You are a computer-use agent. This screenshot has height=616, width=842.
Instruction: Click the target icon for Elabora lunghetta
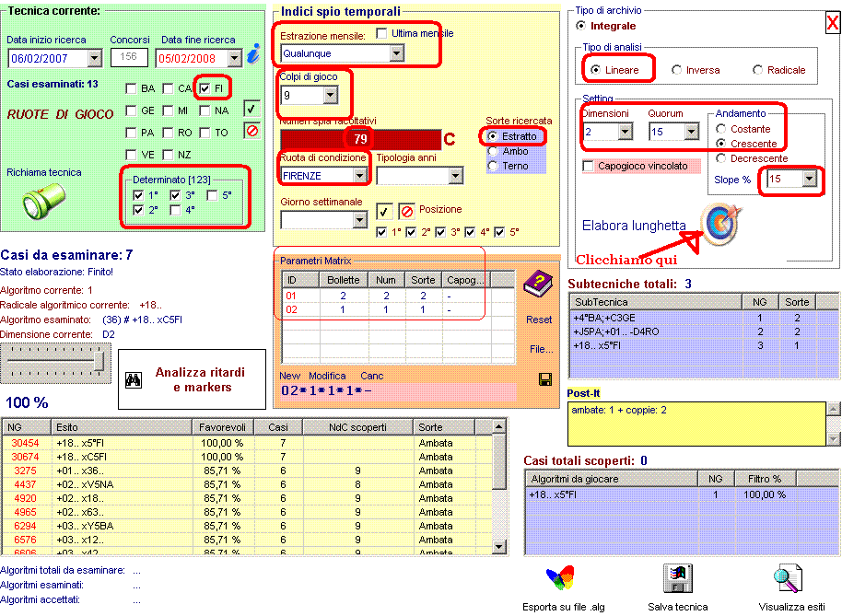coord(720,225)
